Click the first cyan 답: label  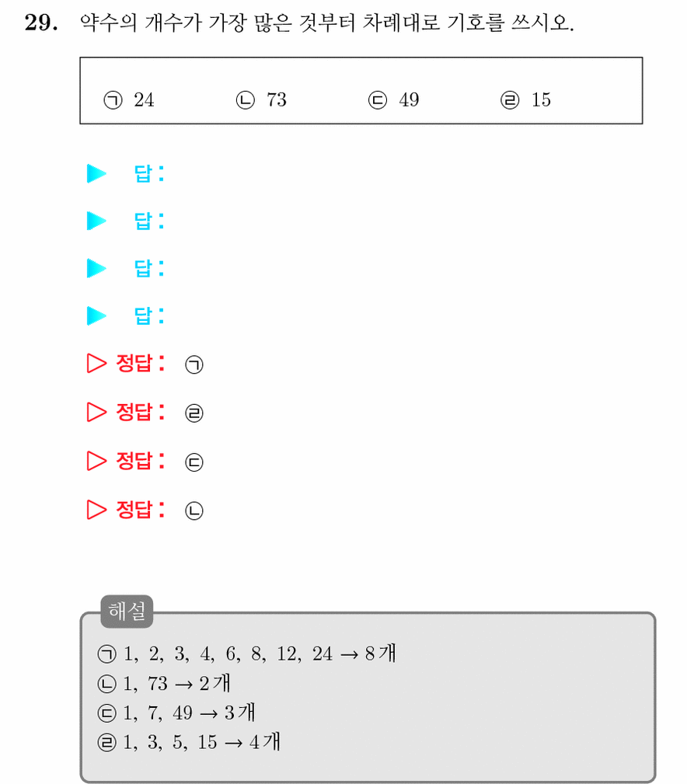point(149,173)
